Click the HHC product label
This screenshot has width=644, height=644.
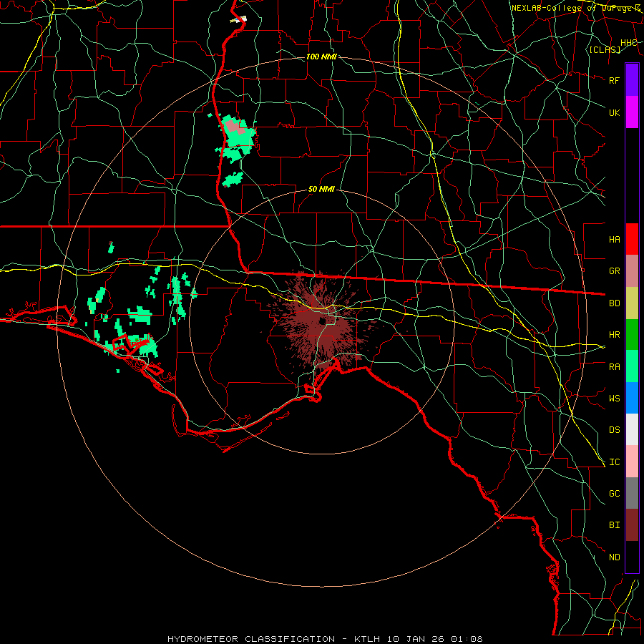click(x=628, y=42)
